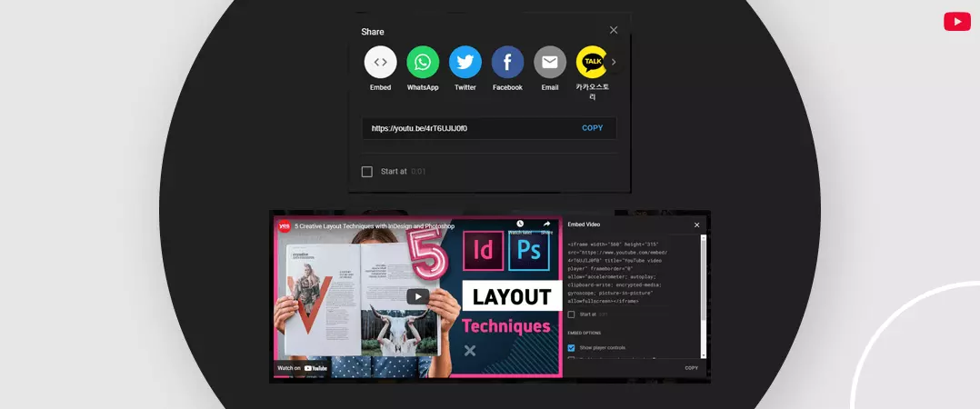The image size is (980, 409).
Task: Select the iframe embed code text
Action: point(618,273)
